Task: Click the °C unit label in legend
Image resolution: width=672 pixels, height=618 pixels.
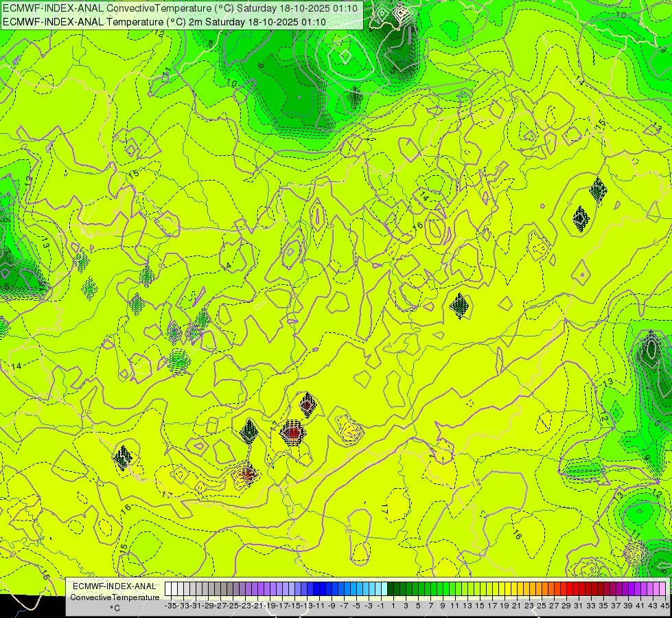Action: pyautogui.click(x=115, y=608)
